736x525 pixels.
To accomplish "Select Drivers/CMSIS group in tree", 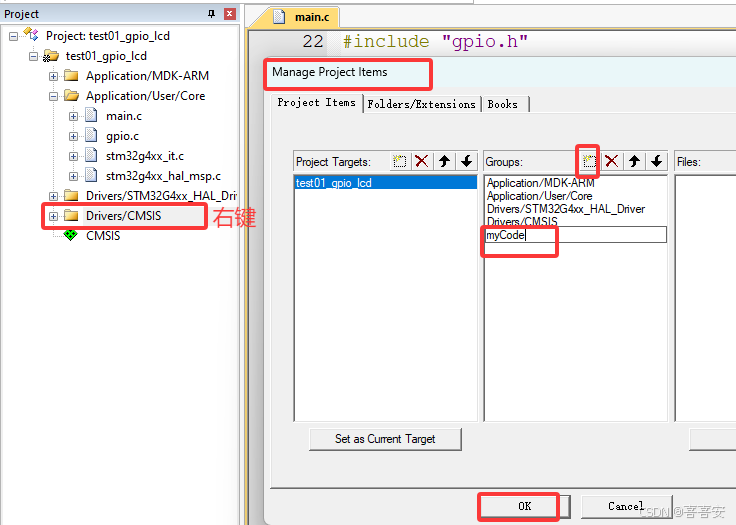I will (123, 216).
